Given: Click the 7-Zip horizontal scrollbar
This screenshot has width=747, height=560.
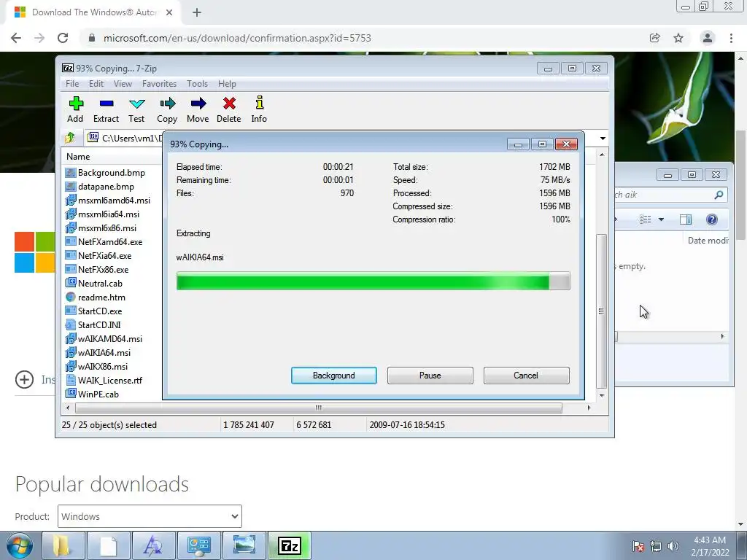Looking at the screenshot, I should (318, 408).
